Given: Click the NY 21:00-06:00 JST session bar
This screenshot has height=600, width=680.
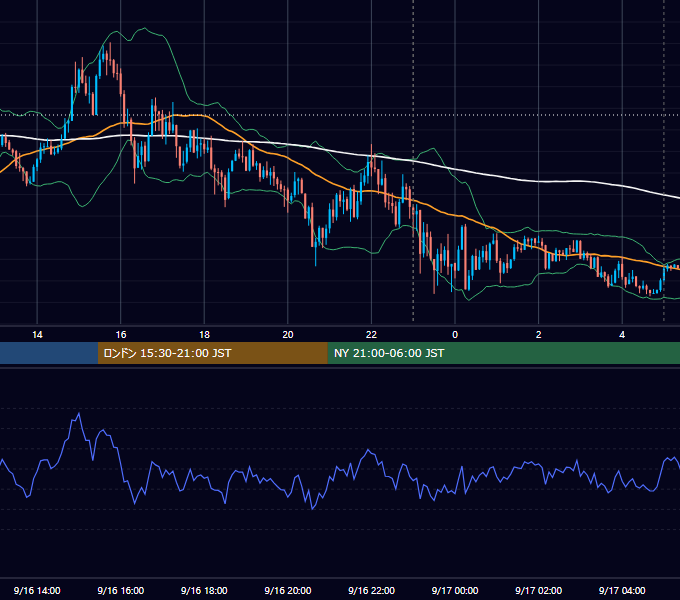Looking at the screenshot, I should coord(503,353).
